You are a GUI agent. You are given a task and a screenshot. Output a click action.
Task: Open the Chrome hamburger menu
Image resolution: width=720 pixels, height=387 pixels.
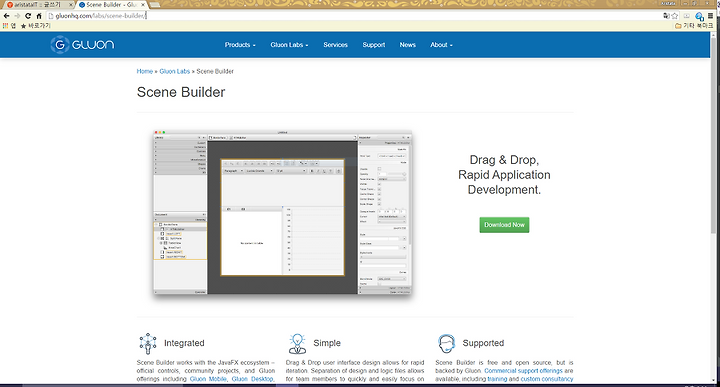[x=710, y=16]
